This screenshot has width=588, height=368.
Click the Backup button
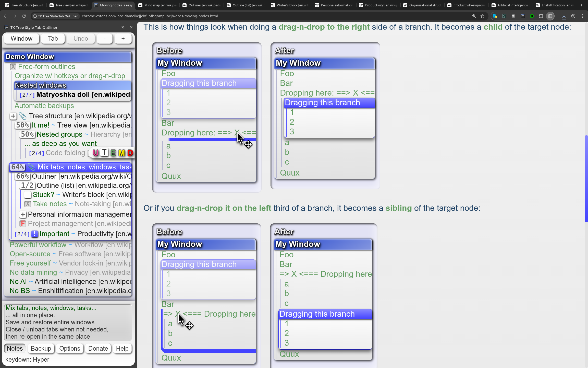pyautogui.click(x=41, y=349)
